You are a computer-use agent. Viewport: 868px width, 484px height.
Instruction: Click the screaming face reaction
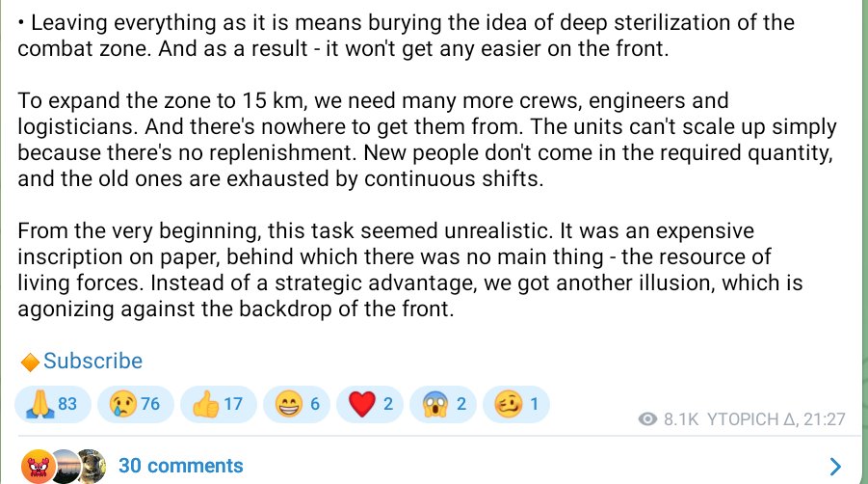[444, 405]
